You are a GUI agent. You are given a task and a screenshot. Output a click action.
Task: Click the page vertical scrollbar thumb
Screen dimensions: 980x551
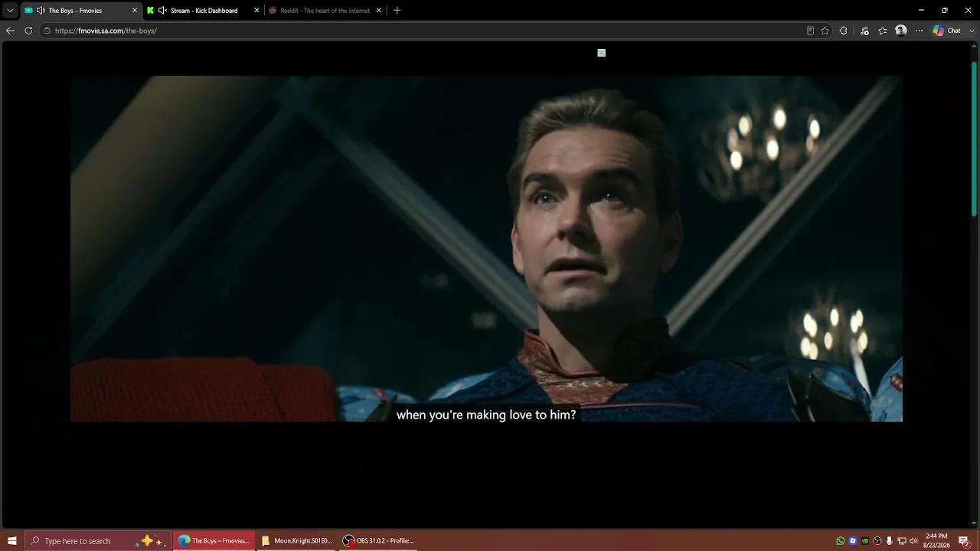[974, 138]
